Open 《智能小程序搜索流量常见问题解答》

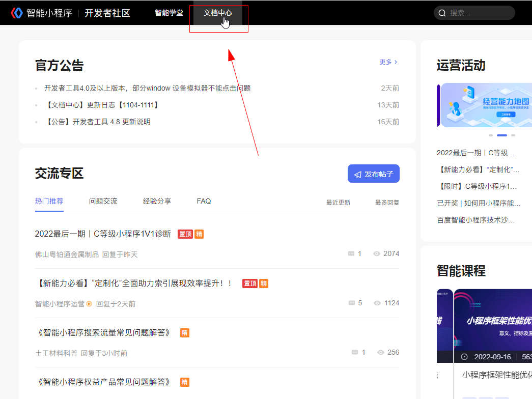103,332
